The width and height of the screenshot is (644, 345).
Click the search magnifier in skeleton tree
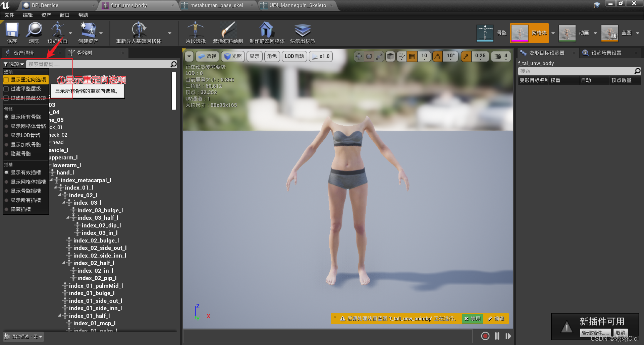(173, 64)
